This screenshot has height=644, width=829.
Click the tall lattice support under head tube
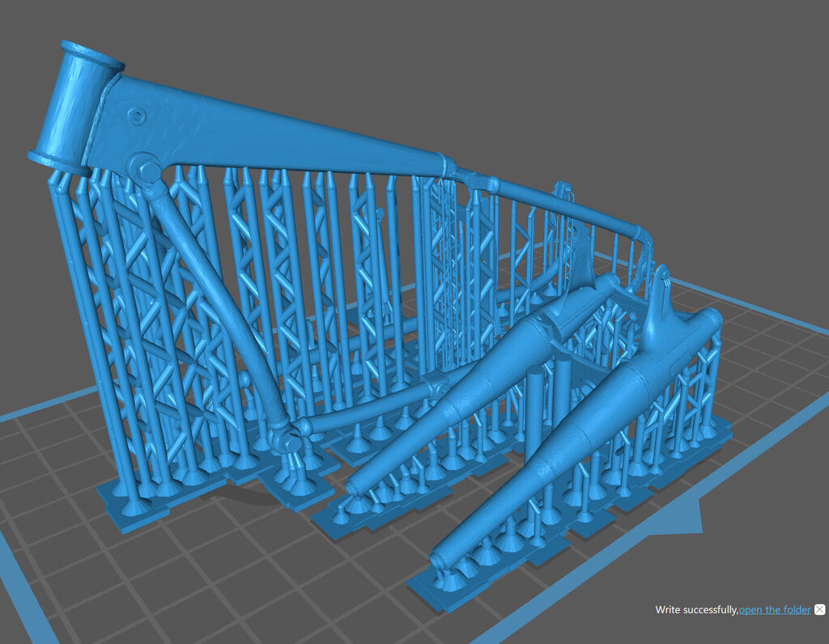tap(89, 324)
